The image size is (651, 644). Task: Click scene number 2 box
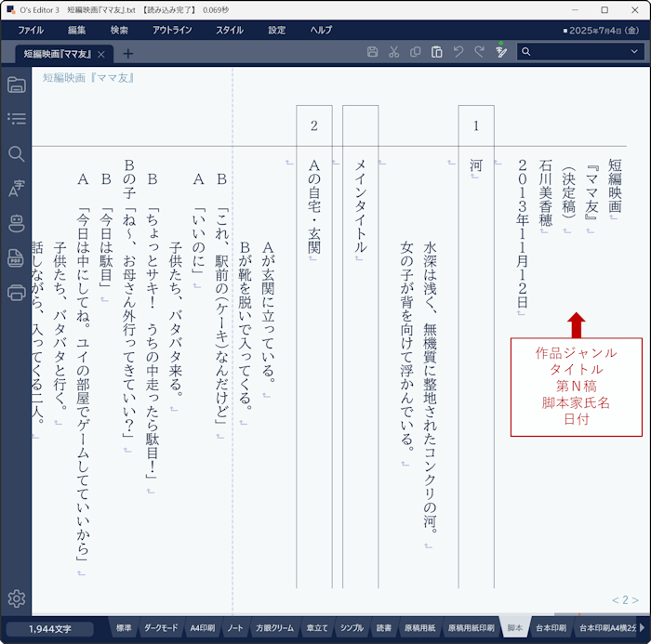314,125
